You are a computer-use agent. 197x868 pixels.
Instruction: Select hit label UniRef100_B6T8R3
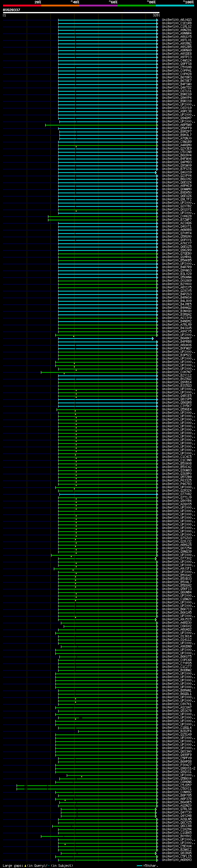point(176,78)
